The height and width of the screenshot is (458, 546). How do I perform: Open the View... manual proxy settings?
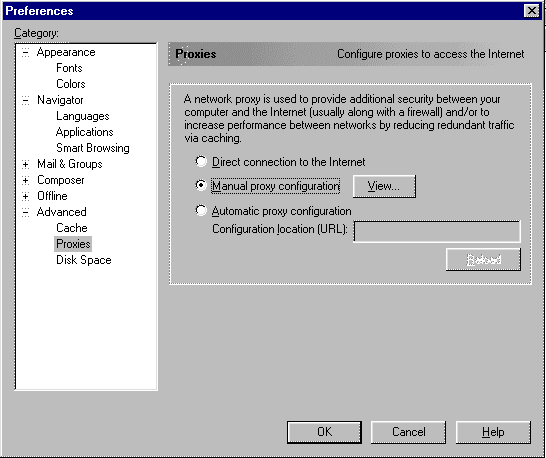pyautogui.click(x=384, y=186)
